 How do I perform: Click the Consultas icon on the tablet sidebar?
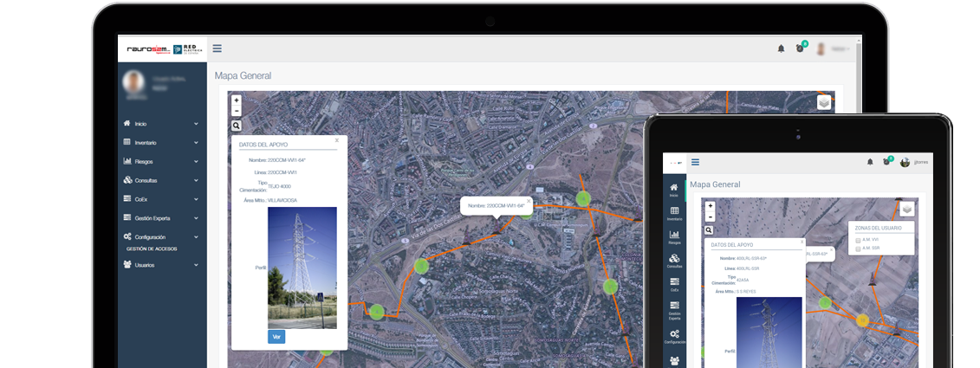(674, 258)
